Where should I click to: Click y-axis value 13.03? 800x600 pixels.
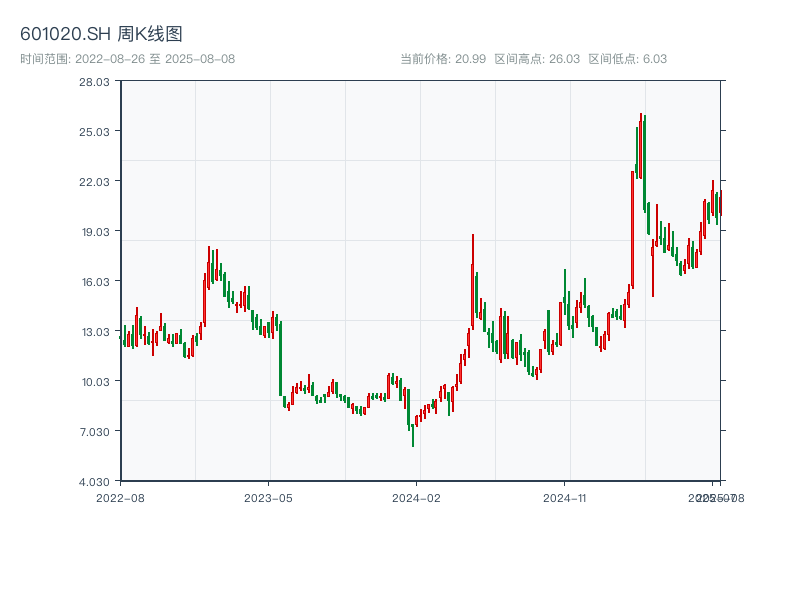click(x=95, y=332)
